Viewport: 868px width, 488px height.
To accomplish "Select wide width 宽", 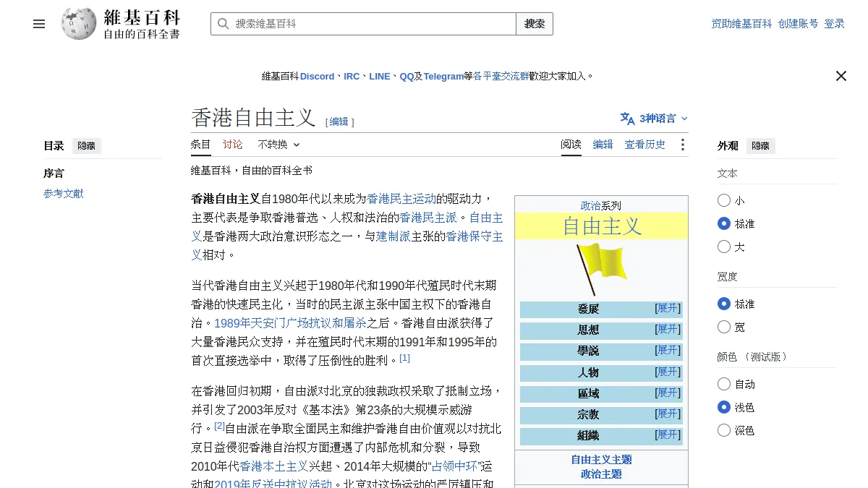I will (724, 327).
